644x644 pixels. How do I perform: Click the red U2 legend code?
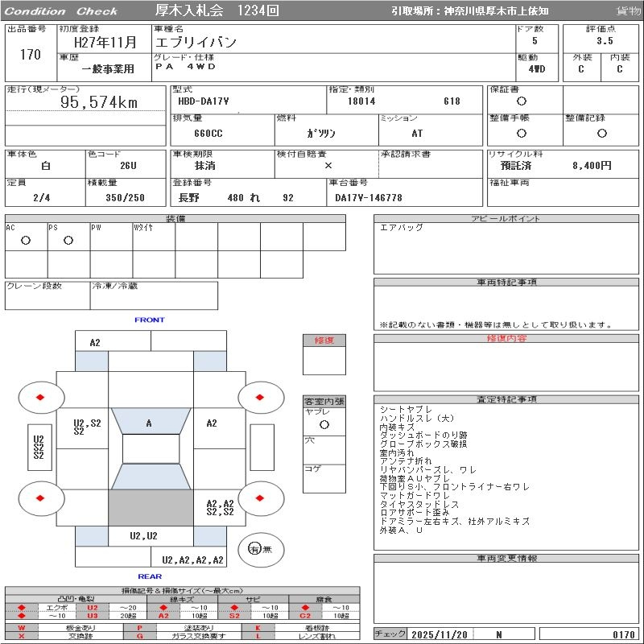click(93, 607)
